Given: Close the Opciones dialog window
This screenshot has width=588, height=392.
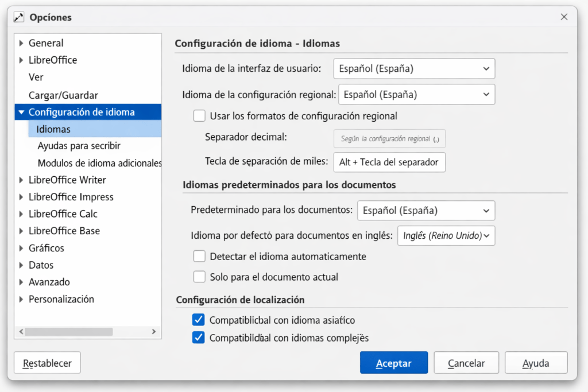Looking at the screenshot, I should 564,17.
